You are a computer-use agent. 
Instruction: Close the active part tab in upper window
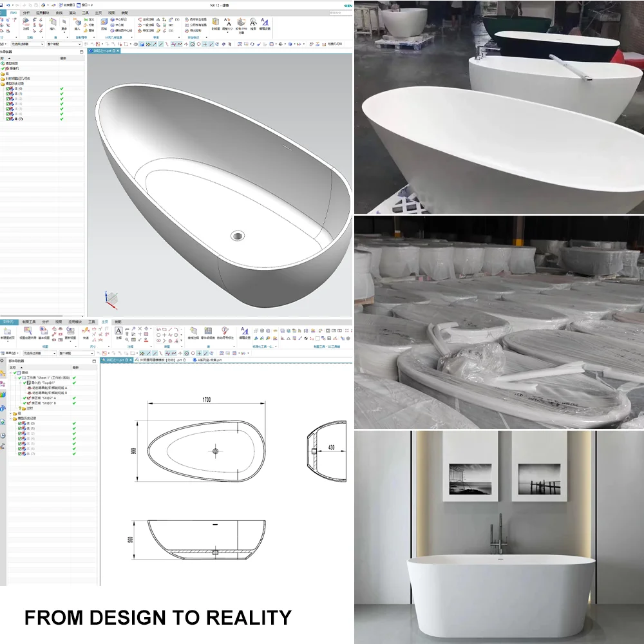(117, 50)
